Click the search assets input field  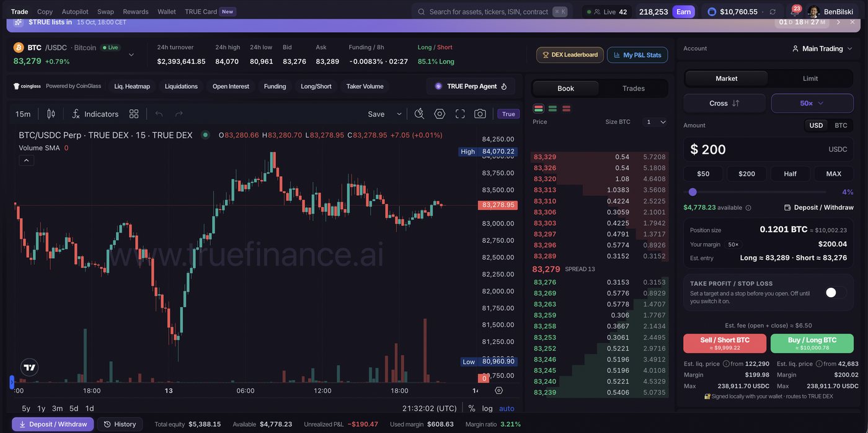[x=492, y=12]
